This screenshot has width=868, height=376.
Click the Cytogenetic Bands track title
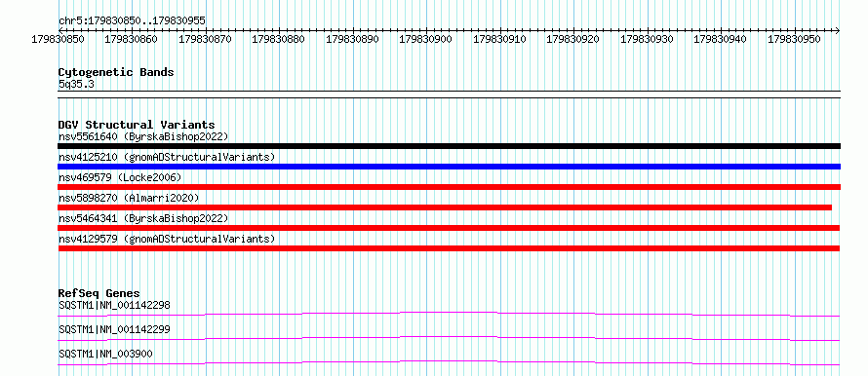pyautogui.click(x=116, y=72)
